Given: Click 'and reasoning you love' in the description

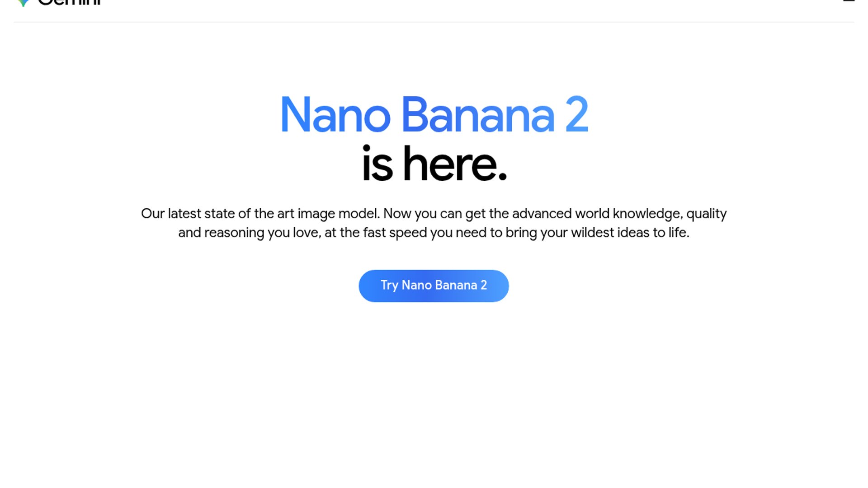Looking at the screenshot, I should tap(249, 233).
